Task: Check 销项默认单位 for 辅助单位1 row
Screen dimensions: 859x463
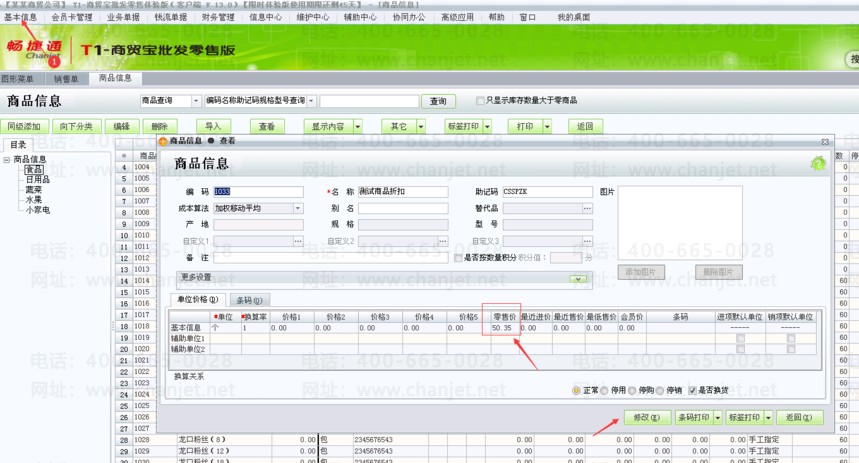Action: [791, 338]
